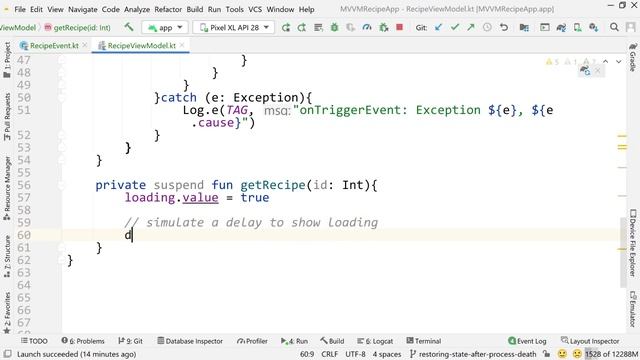Toggle the read-only lock icon in status bar

[547, 354]
